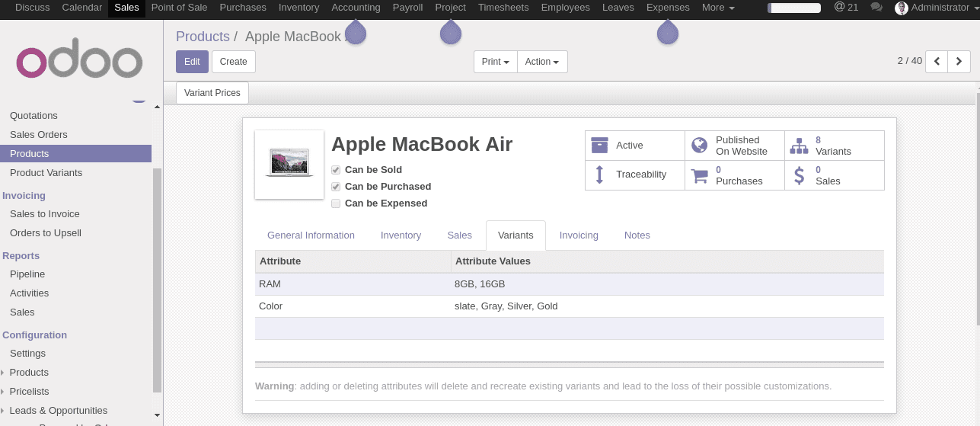The width and height of the screenshot is (980, 426).
Task: Open the Calendar app menu
Action: point(81,8)
